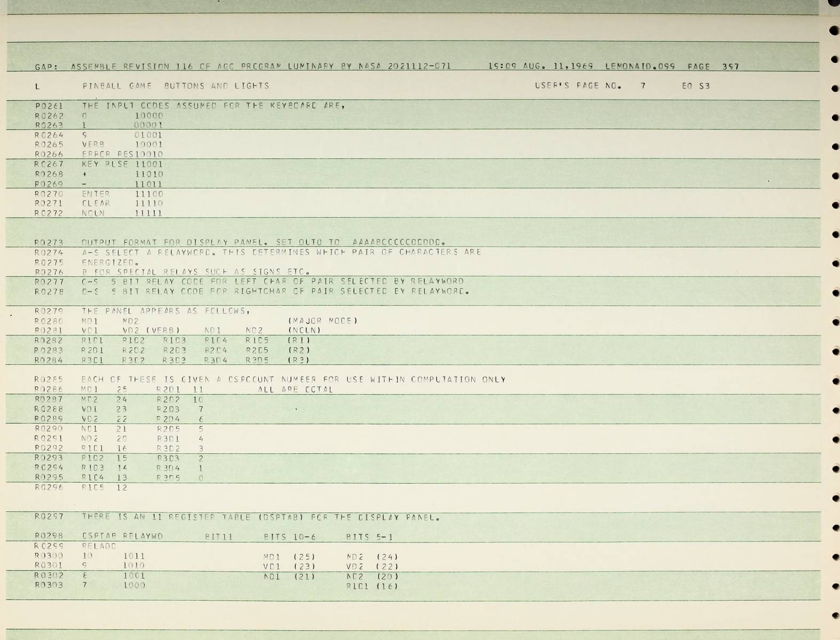Click the header text 'LEMONAID.099'
The height and width of the screenshot is (640, 840).
640,67
